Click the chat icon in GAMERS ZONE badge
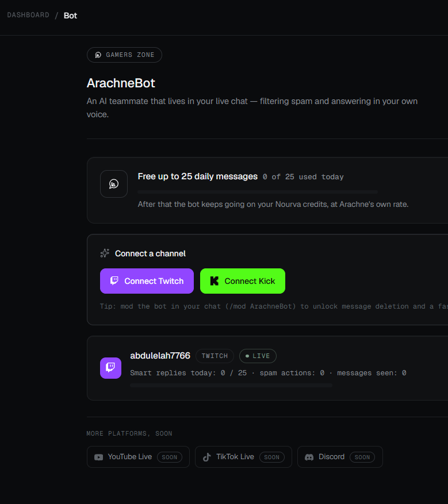 tap(98, 55)
